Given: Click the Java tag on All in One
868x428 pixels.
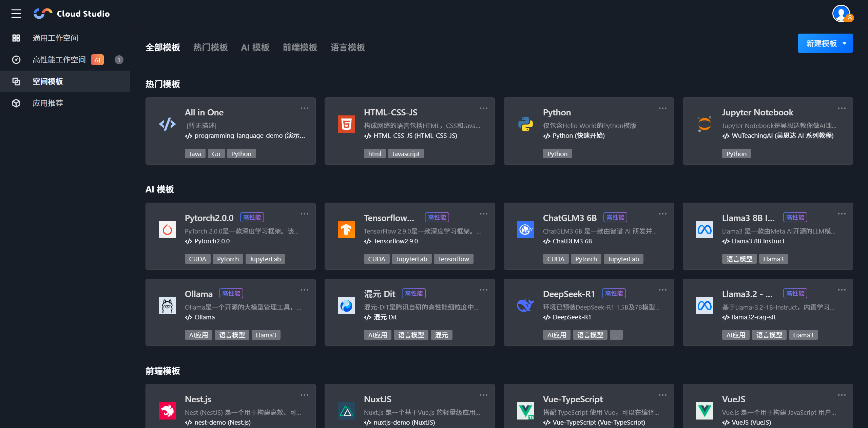Looking at the screenshot, I should coord(195,154).
